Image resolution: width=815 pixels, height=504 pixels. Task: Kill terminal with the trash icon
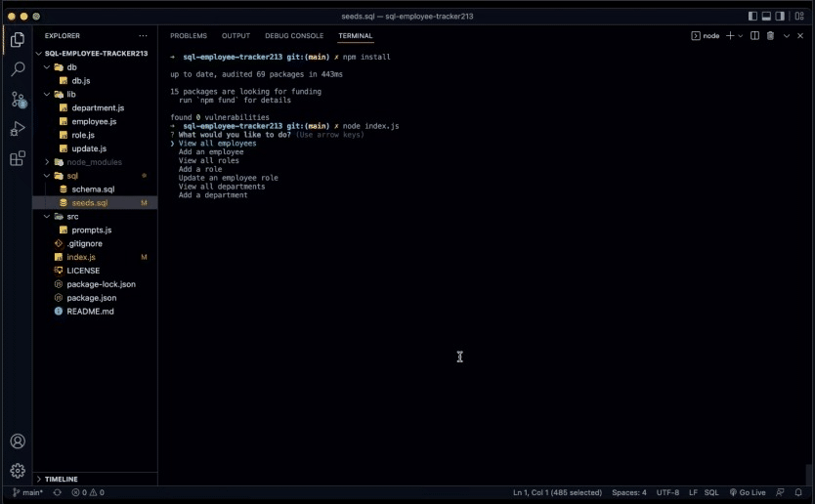[770, 35]
